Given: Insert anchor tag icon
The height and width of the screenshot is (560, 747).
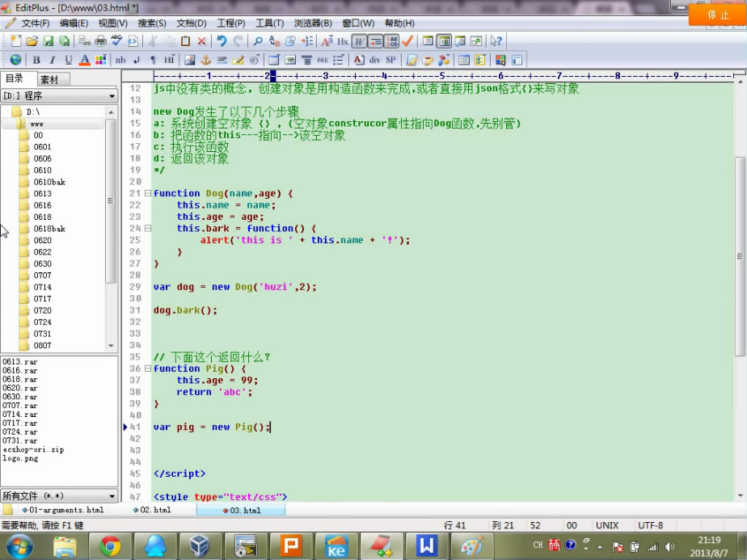Looking at the screenshot, I should click(206, 60).
